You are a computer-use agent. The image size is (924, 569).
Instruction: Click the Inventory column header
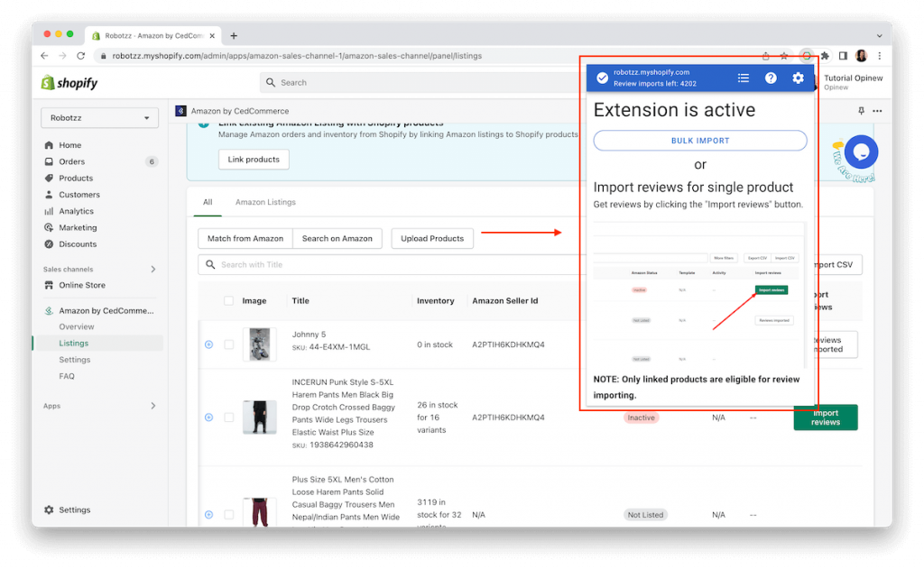436,301
